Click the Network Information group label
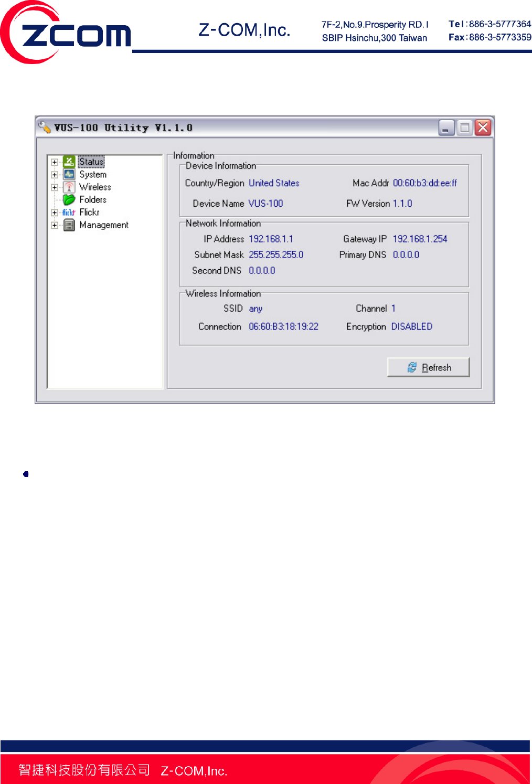This screenshot has height=784, width=532. pos(223,224)
